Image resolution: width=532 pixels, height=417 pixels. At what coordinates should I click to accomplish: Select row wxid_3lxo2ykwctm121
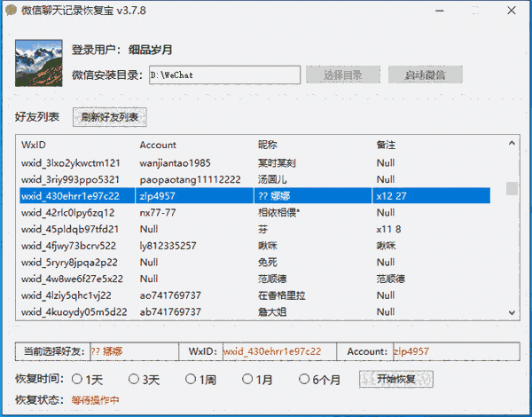pos(254,163)
